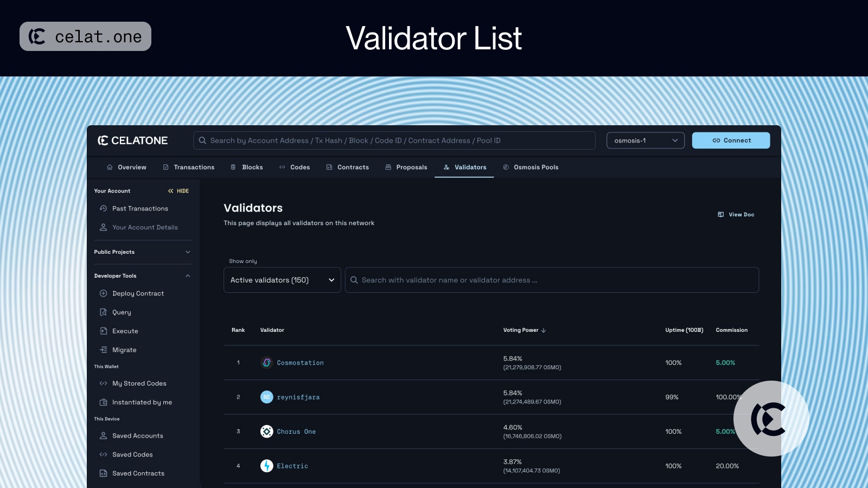
Task: Open the Active validators (150) filter dropdown
Action: click(x=282, y=280)
